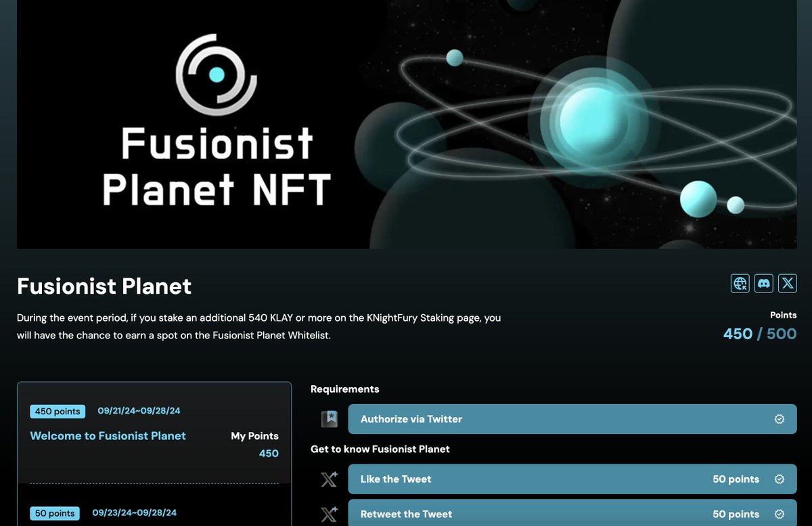Click the X icon beside Like the Tweet
Screen dimensions: 812x526
tap(330, 479)
